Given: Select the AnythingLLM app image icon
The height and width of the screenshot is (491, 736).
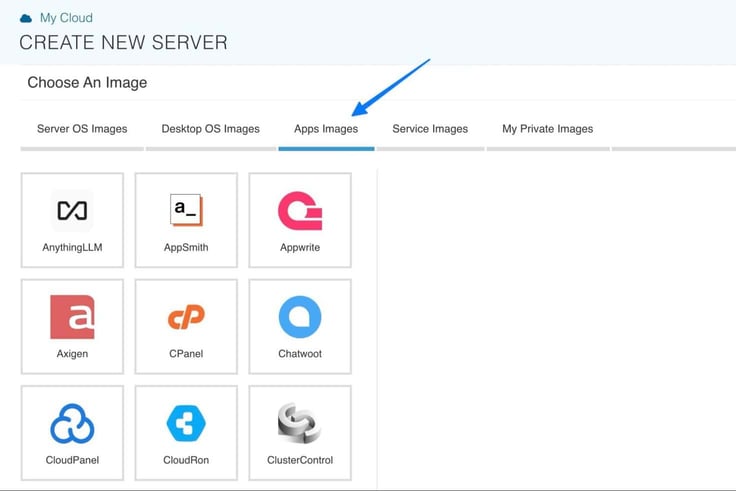Looking at the screenshot, I should click(x=72, y=211).
